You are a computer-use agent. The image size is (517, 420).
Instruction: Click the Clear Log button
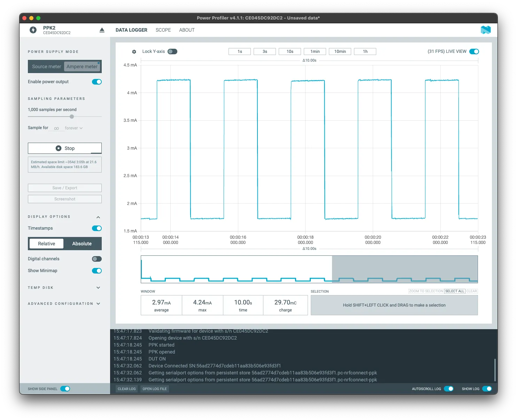pos(126,389)
